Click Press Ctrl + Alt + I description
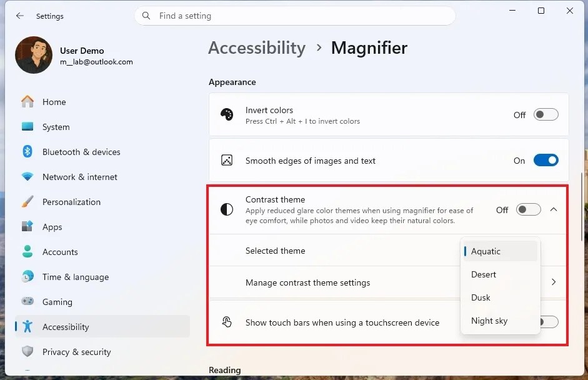The width and height of the screenshot is (588, 380). click(302, 121)
